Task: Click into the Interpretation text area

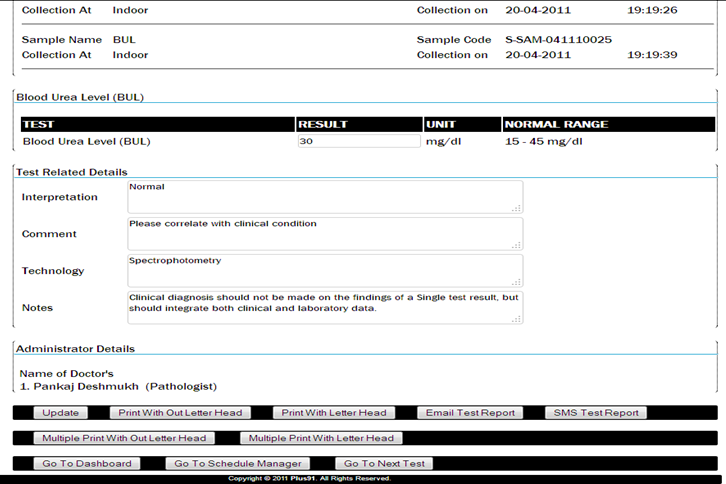Action: pyautogui.click(x=325, y=197)
